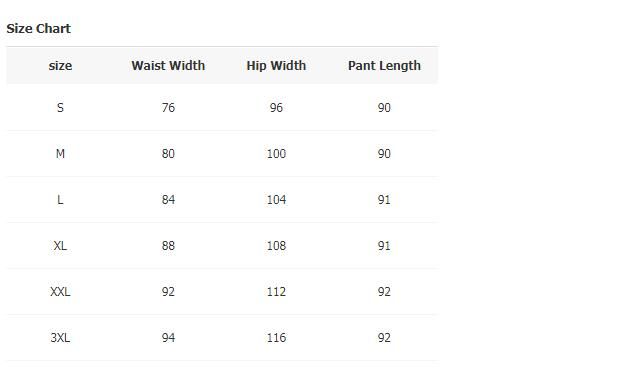Click waist value 76 for size S
Image resolution: width=635 pixels, height=372 pixels.
(x=168, y=108)
